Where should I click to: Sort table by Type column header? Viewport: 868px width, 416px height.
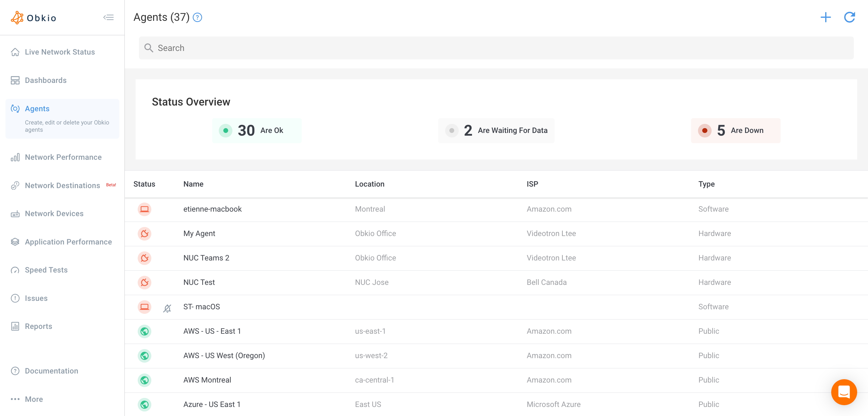[x=706, y=184]
